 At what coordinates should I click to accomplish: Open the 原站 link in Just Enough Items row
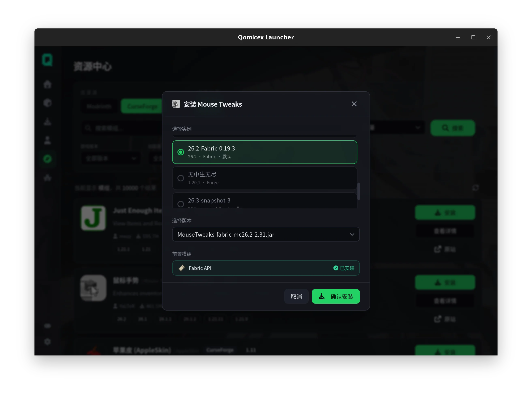pos(445,249)
